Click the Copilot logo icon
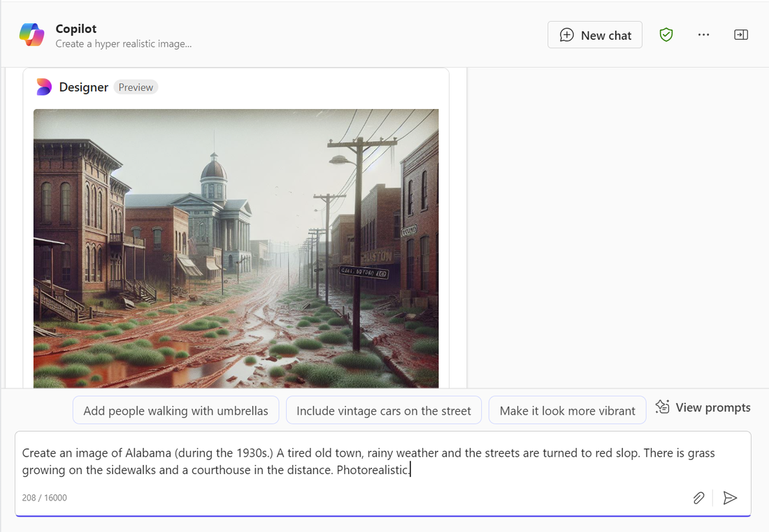Image resolution: width=769 pixels, height=532 pixels. click(32, 34)
